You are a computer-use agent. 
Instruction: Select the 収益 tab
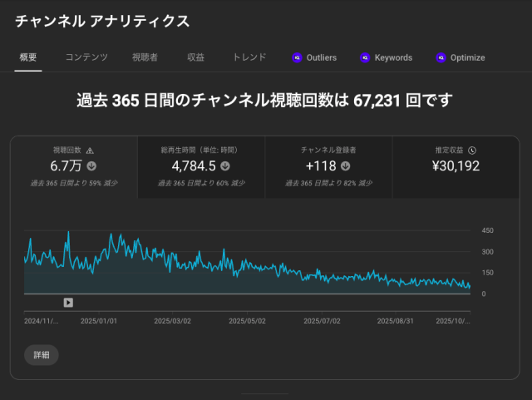[196, 57]
